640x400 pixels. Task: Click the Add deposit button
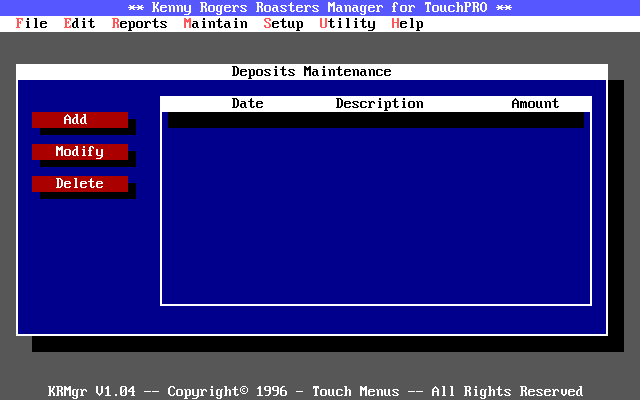80,120
